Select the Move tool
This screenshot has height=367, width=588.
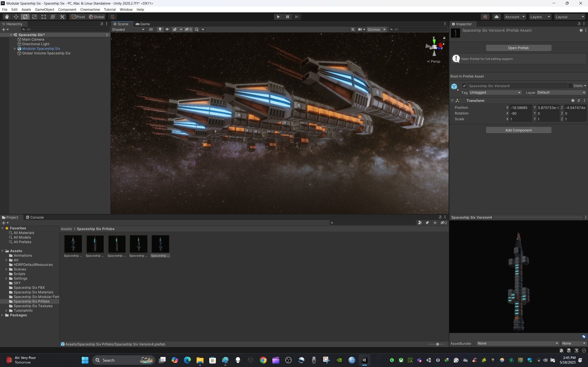(x=16, y=17)
